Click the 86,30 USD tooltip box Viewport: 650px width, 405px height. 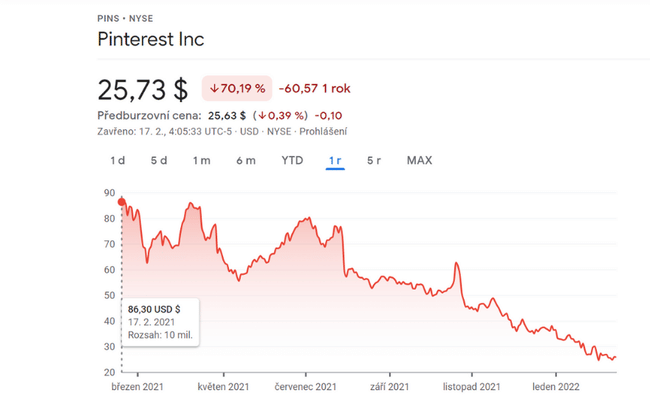[160, 321]
